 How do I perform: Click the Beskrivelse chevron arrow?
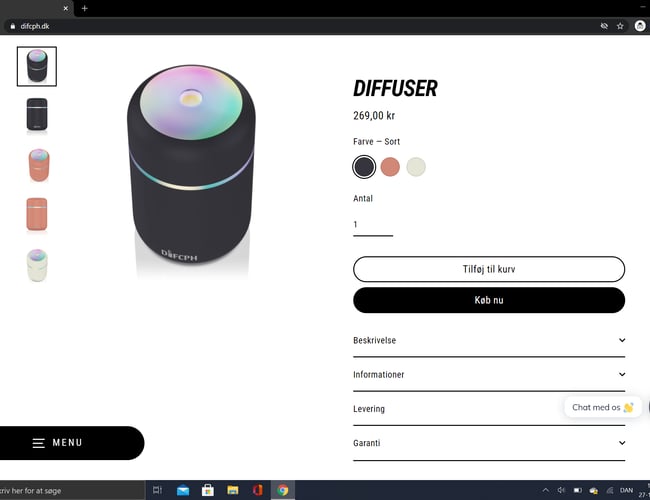pos(622,340)
